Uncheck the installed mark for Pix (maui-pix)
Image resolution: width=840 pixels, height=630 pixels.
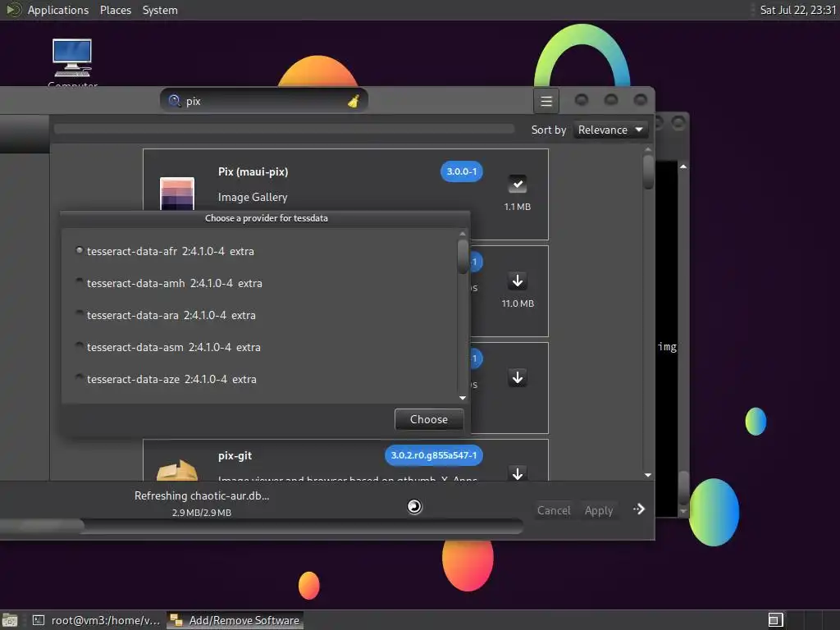click(517, 184)
